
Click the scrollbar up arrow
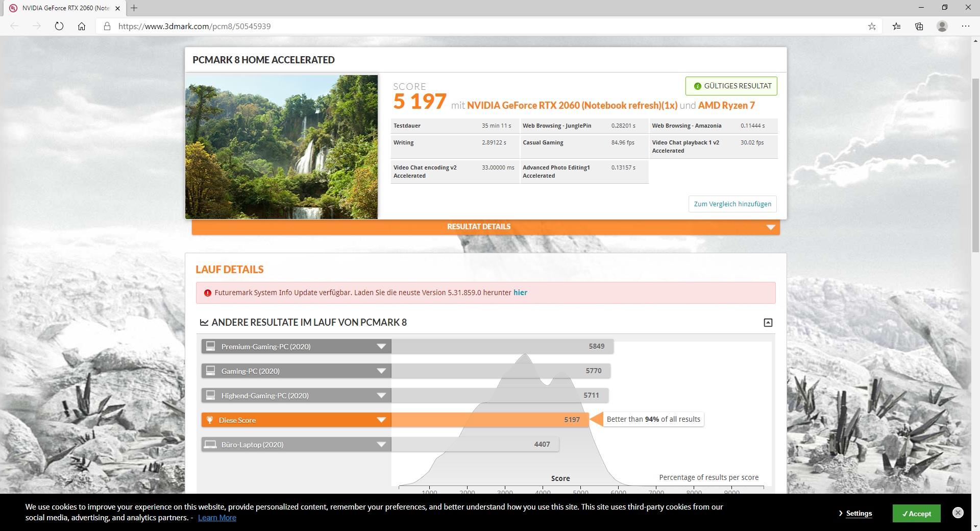[975, 41]
